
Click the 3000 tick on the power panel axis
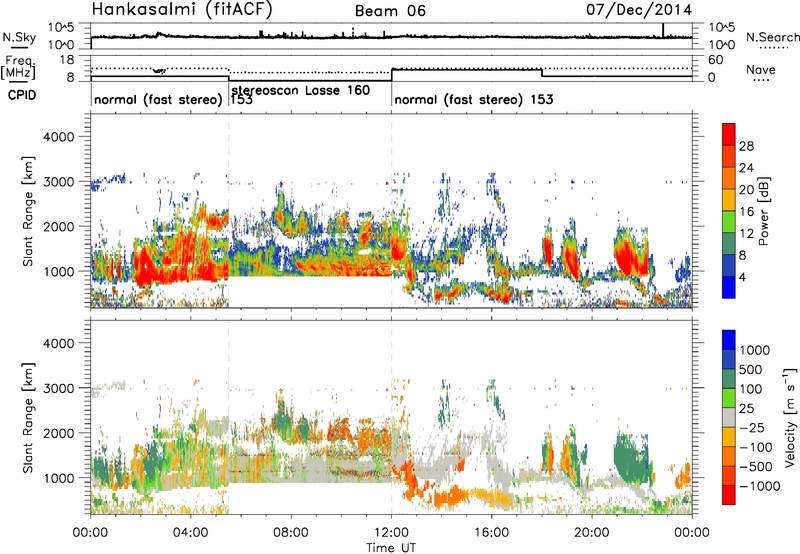[x=58, y=182]
